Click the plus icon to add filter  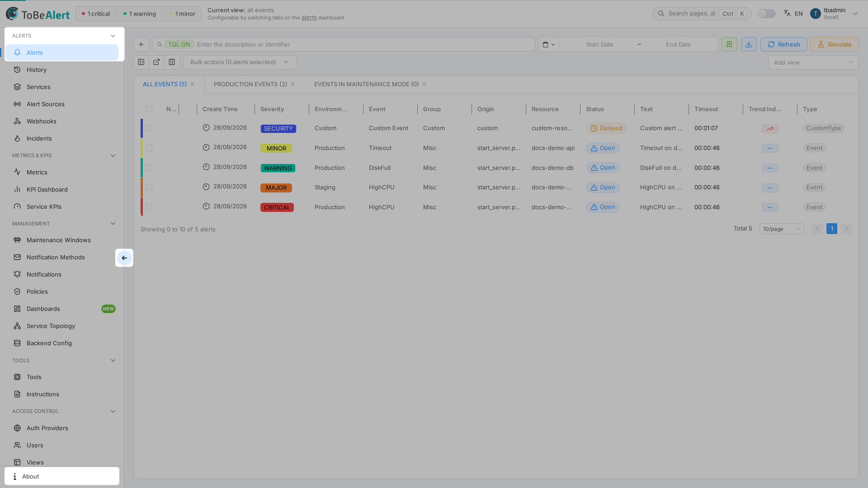[141, 44]
